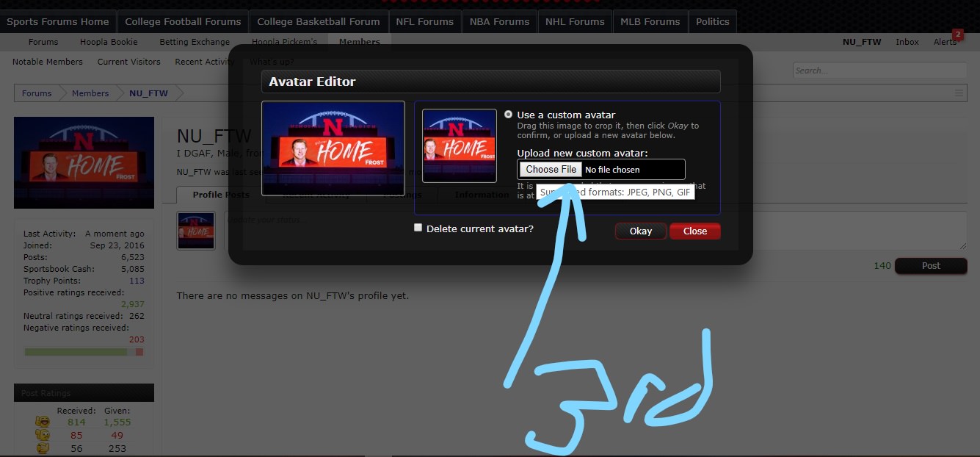The image size is (980, 457).
Task: Open College Basketball Forum tab
Action: tap(319, 21)
